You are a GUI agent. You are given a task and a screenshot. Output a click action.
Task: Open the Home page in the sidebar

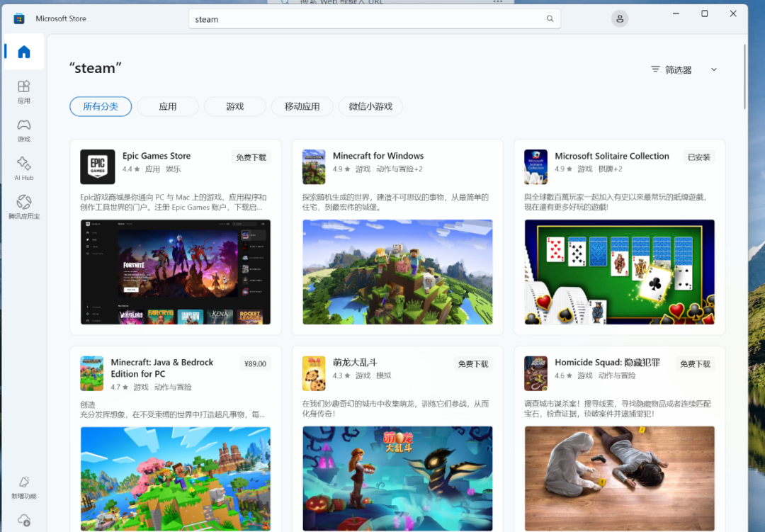[24, 52]
